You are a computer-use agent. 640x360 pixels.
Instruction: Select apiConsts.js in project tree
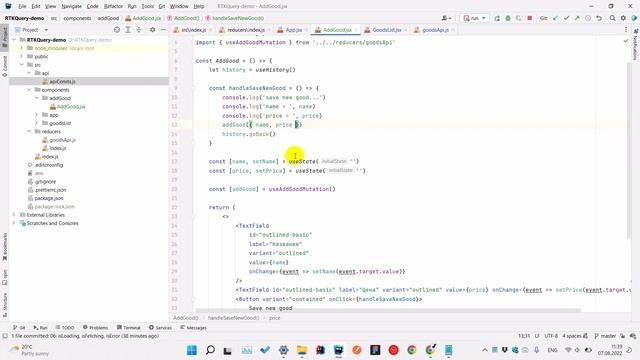[x=62, y=82]
